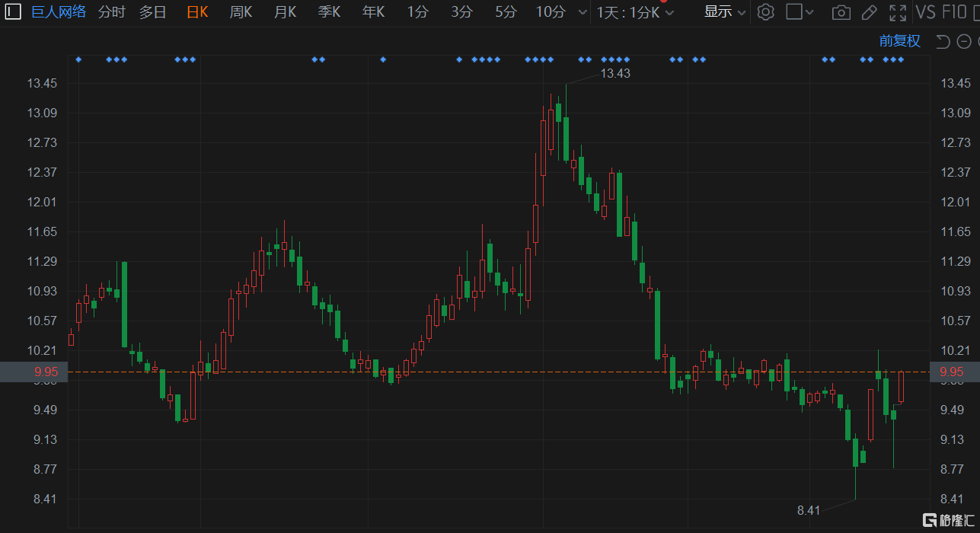
Task: Select the 季K tab
Action: (329, 11)
